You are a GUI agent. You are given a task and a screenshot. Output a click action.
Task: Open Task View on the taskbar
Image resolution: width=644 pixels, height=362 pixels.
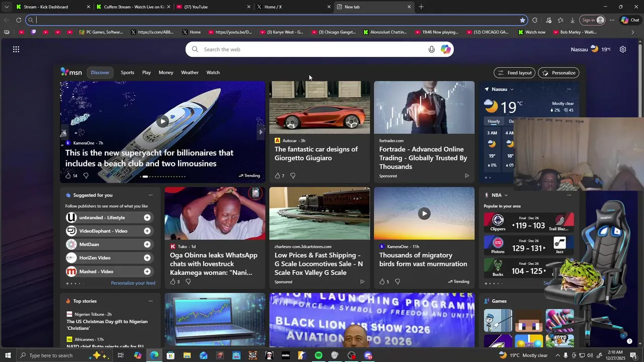[121, 355]
